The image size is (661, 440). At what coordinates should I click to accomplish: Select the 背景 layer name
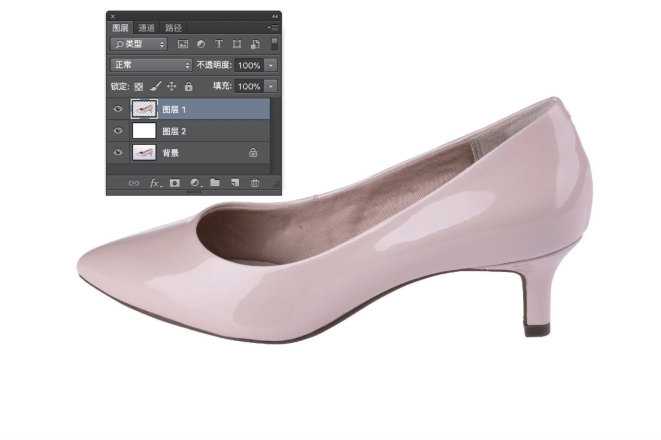click(x=171, y=153)
